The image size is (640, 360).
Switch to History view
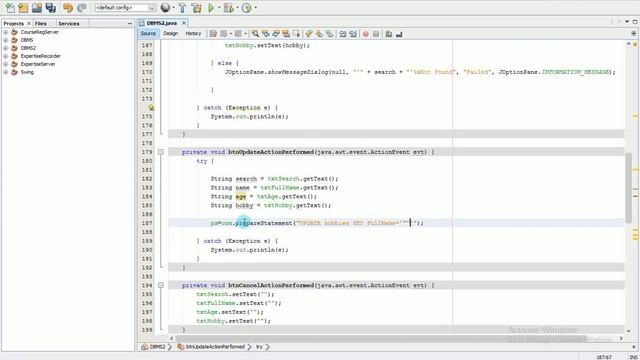[x=193, y=33]
